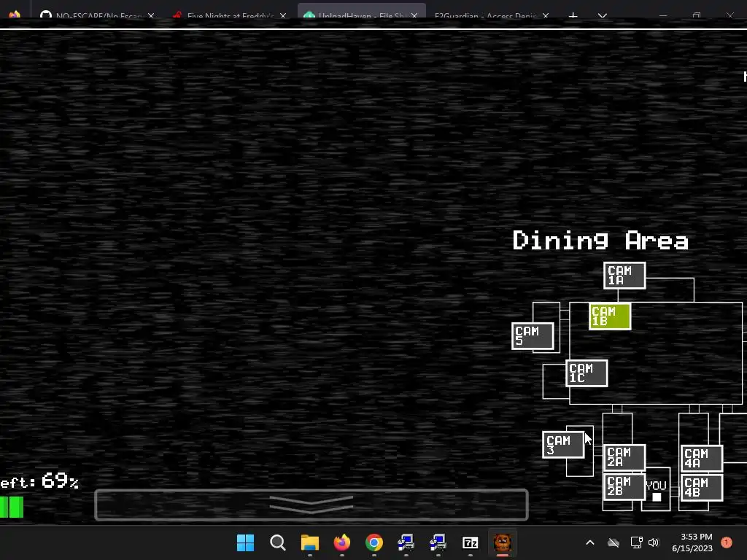Launch Google Chrome from taskbar
The width and height of the screenshot is (747, 560).
point(374,542)
